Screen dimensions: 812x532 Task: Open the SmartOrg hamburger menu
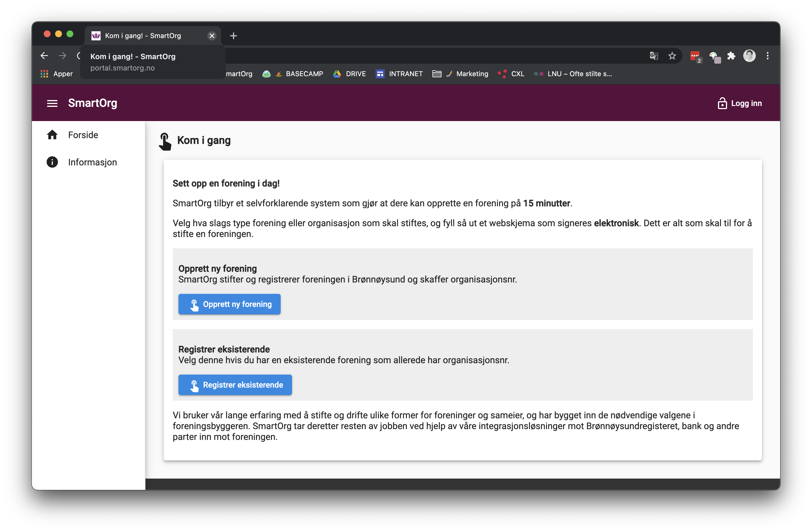coord(52,103)
